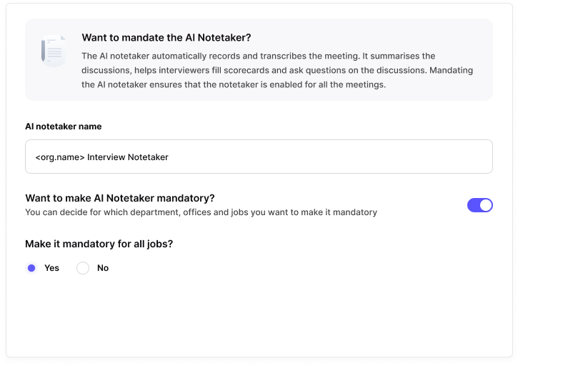Click the "Interview Notetaker" text inside the name field
The height and width of the screenshot is (366, 588).
click(x=128, y=157)
